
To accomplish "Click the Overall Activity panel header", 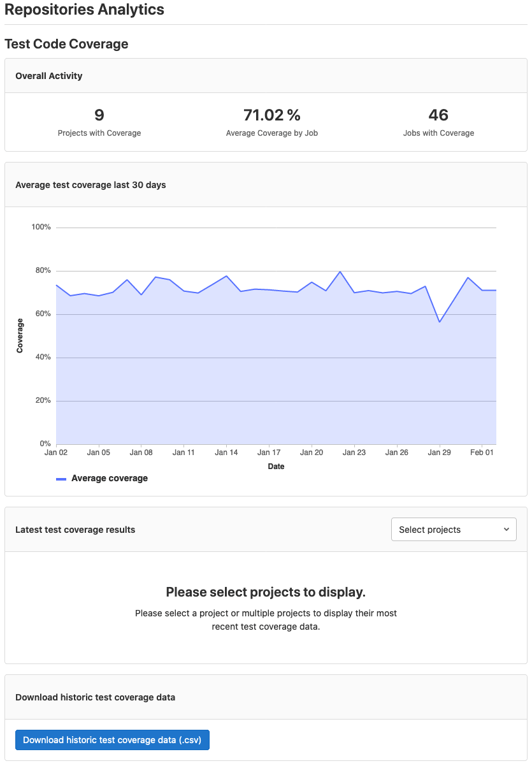I will click(49, 75).
